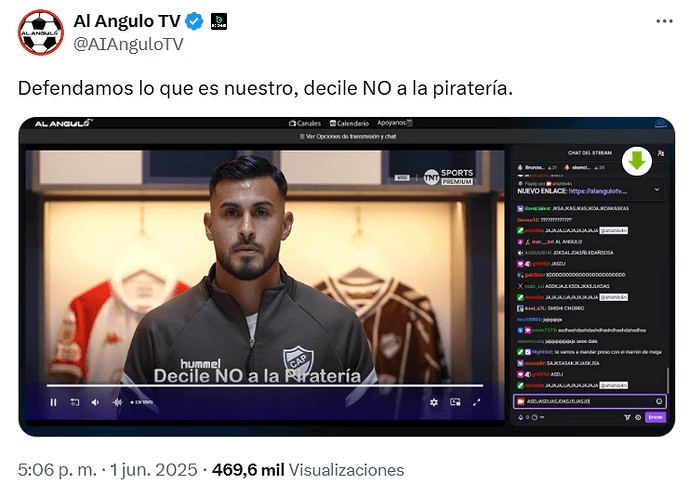Expand 'Ver Opciones de transmisión y chat'
This screenshot has width=690, height=484.
[x=348, y=136]
